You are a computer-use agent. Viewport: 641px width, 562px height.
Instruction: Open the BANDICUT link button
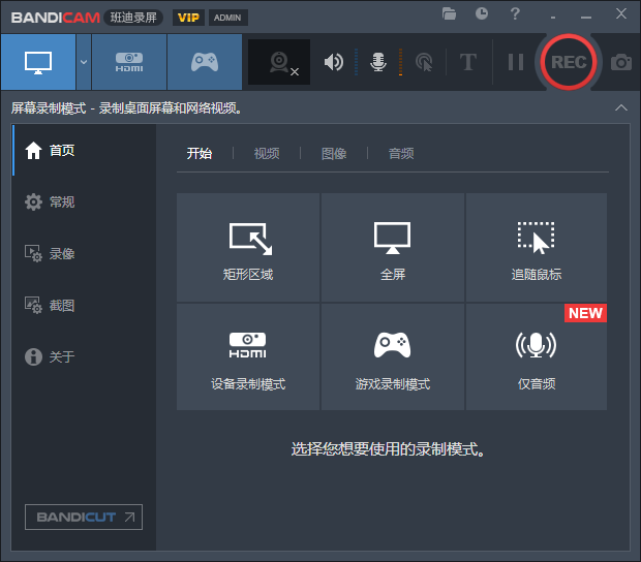tap(84, 517)
